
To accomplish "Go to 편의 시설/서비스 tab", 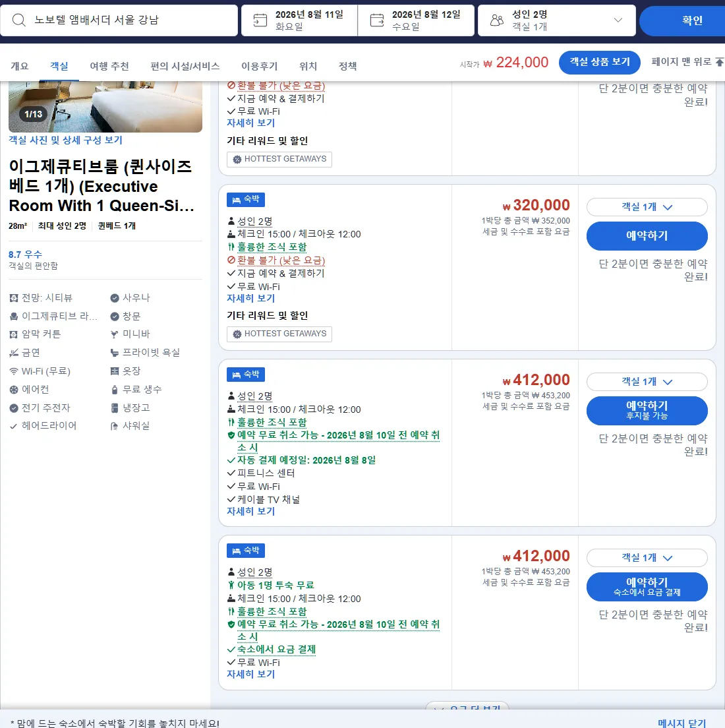I will [x=185, y=67].
